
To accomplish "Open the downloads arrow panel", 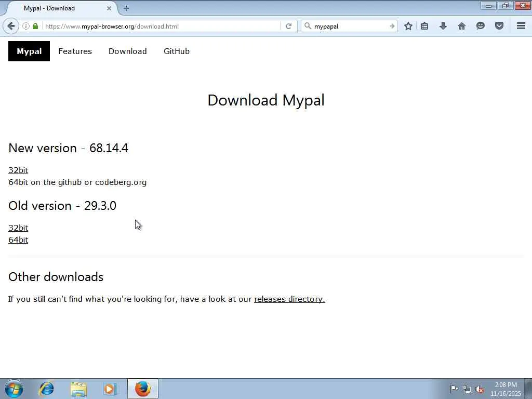I will coord(443,26).
